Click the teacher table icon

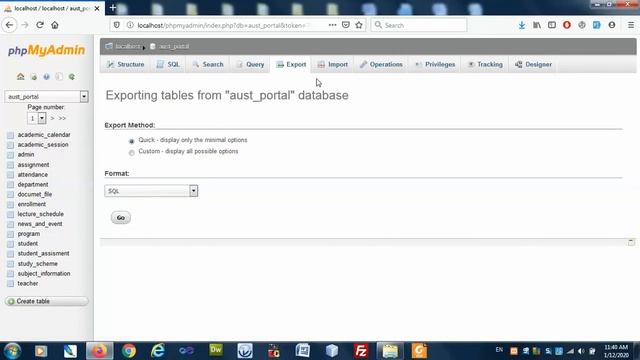point(11,284)
